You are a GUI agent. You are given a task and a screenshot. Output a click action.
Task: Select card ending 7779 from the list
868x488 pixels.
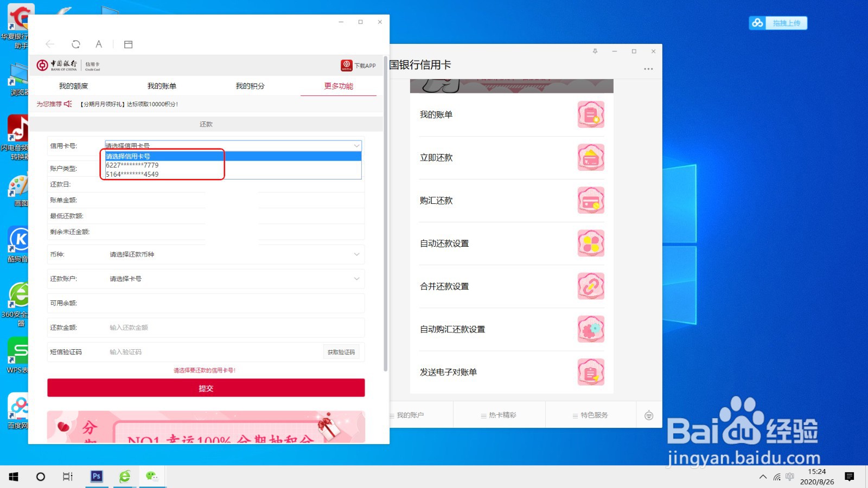point(132,165)
